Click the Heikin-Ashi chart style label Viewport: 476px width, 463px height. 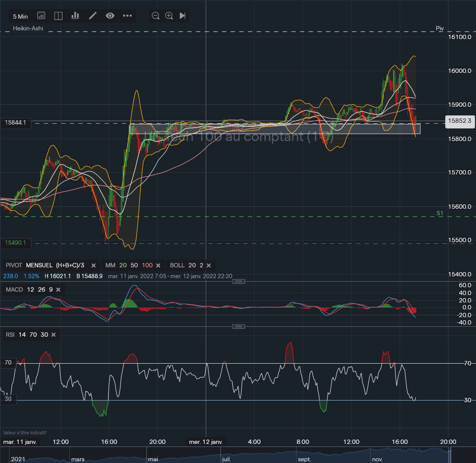28,28
